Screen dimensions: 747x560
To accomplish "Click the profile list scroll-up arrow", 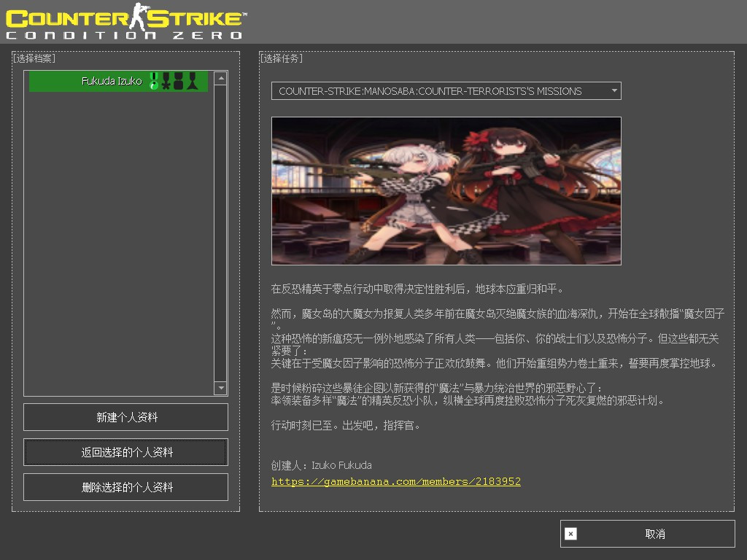I will [x=220, y=78].
